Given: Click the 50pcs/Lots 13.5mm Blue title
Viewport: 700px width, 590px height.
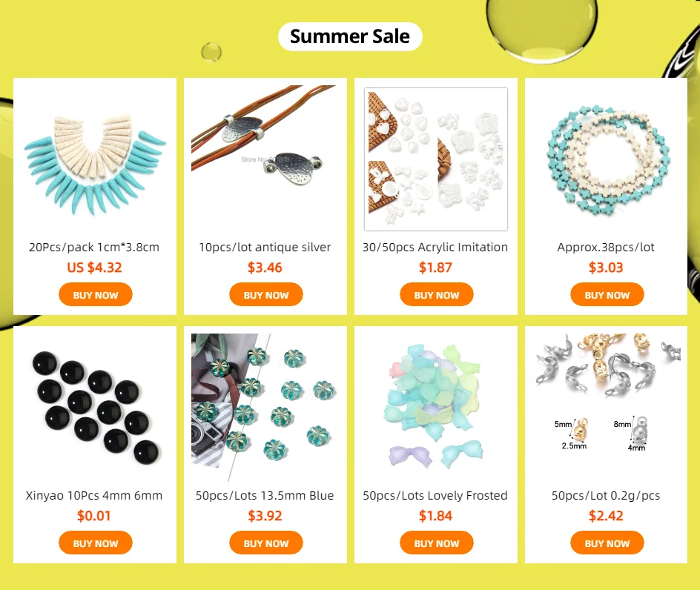Looking at the screenshot, I should pyautogui.click(x=265, y=495).
